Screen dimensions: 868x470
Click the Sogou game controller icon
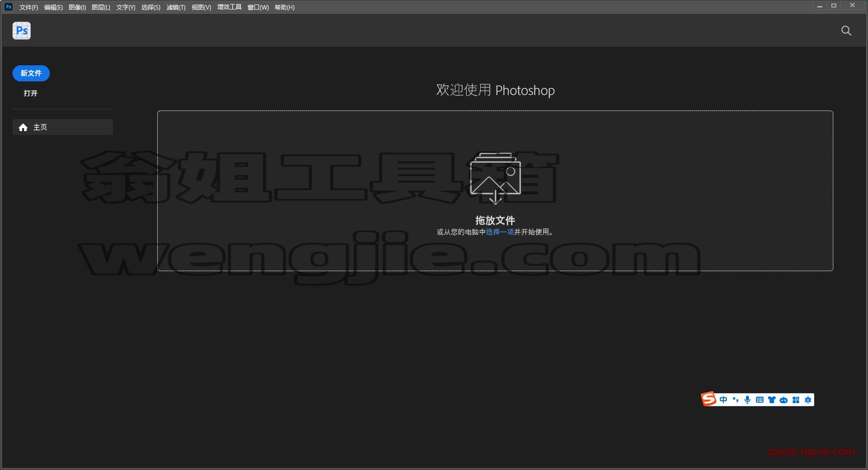[784, 400]
